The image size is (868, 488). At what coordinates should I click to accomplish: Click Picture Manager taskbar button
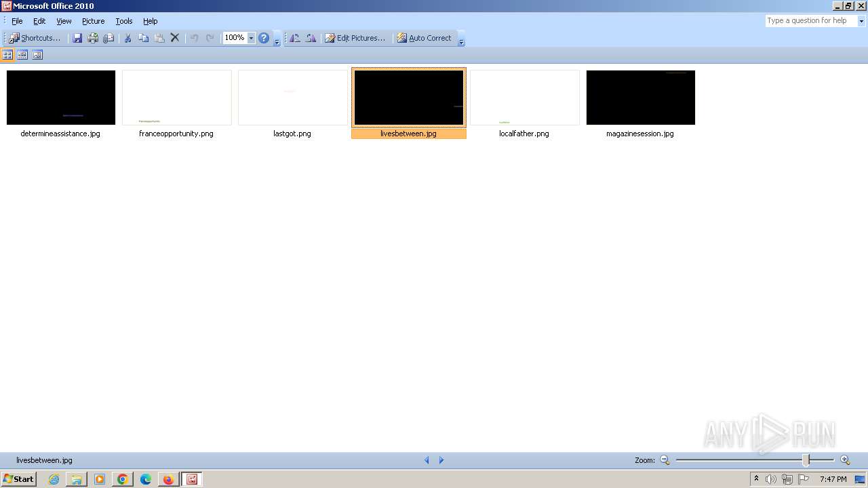192,479
